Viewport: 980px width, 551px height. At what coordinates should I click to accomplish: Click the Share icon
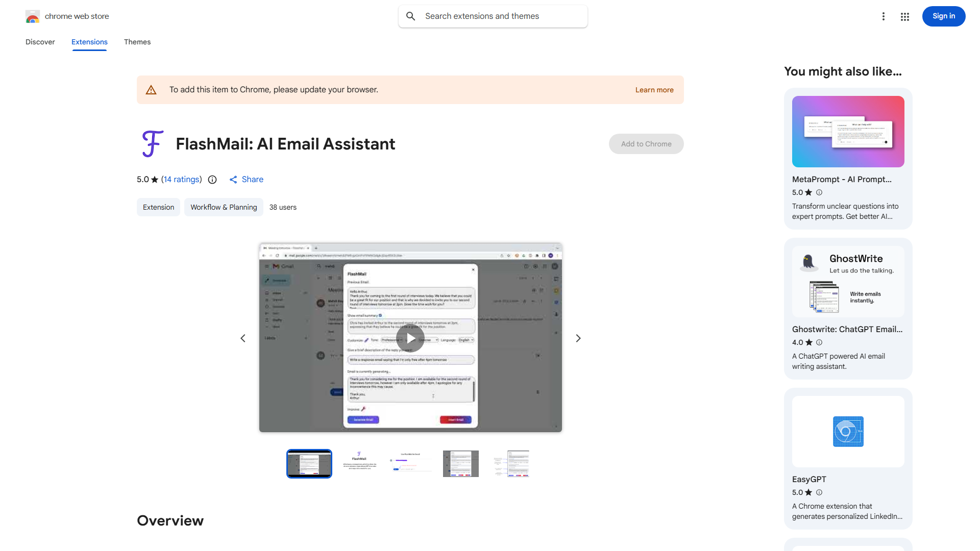pos(233,180)
